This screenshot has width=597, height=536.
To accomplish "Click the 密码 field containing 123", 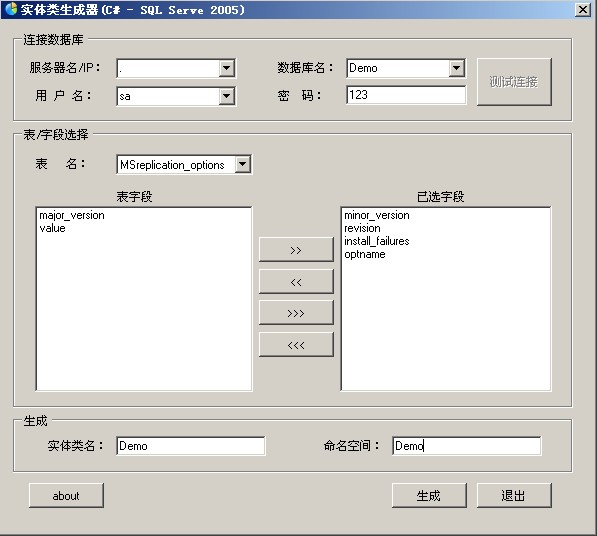I will click(406, 95).
